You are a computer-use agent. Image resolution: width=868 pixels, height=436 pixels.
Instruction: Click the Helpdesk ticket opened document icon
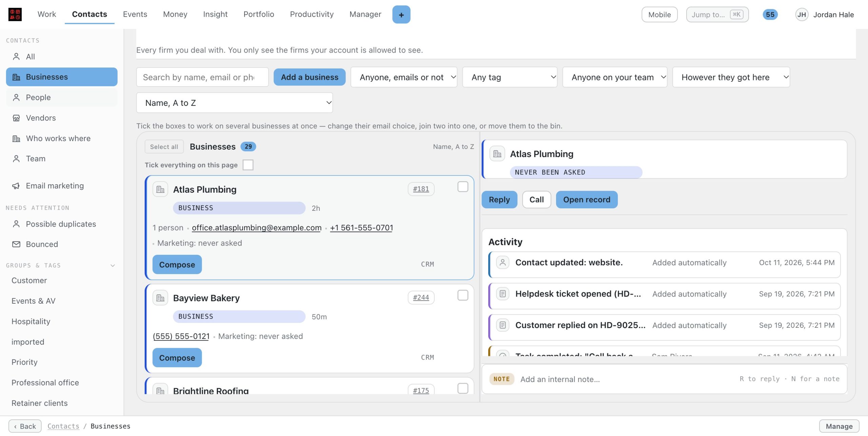tap(502, 294)
